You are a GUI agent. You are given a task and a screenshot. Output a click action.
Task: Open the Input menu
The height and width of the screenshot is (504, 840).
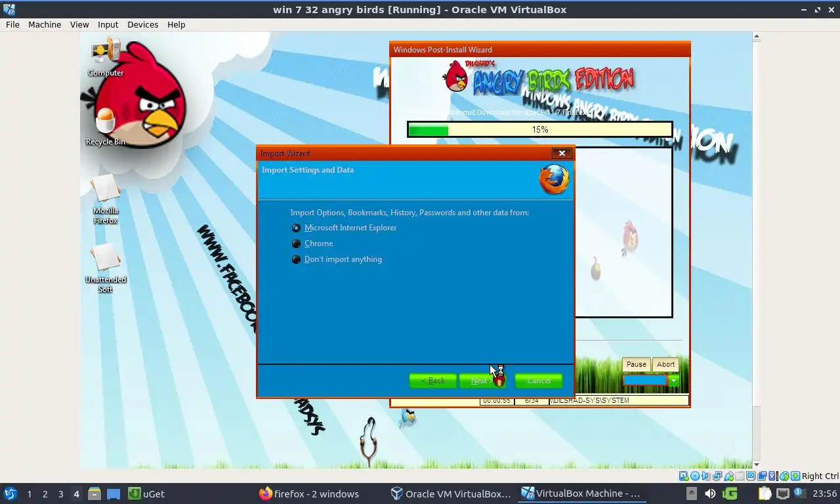108,24
